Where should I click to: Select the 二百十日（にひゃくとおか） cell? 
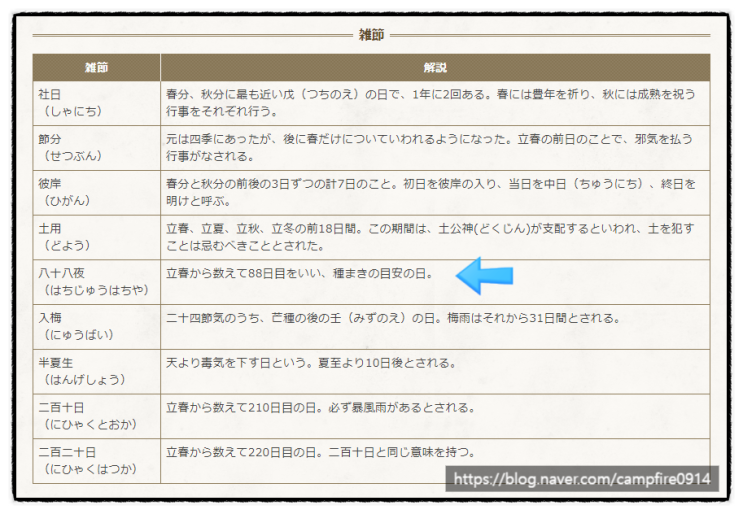(97, 416)
